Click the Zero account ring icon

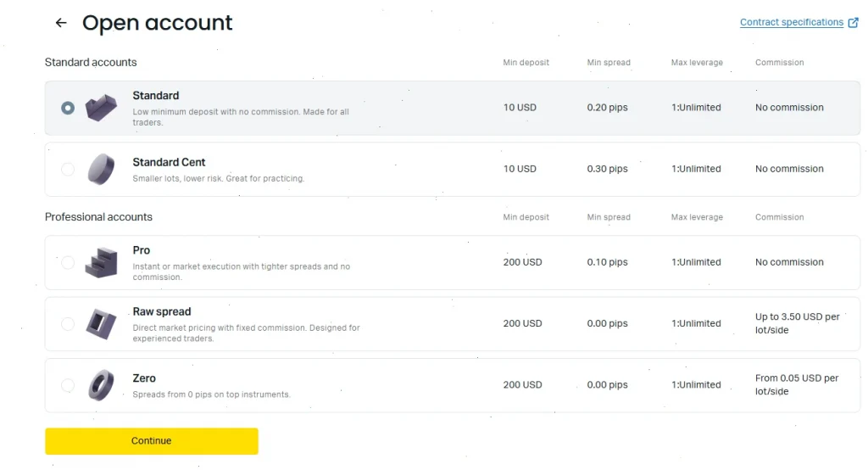(x=102, y=384)
